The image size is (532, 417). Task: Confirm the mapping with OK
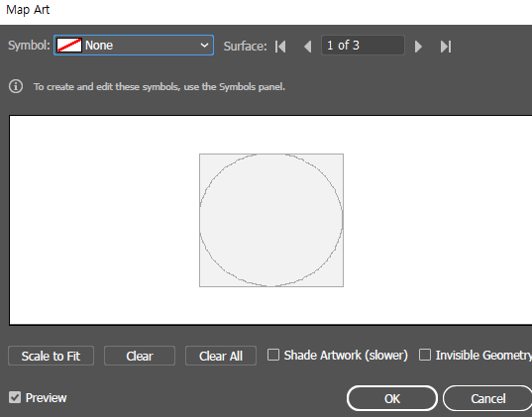pyautogui.click(x=392, y=398)
